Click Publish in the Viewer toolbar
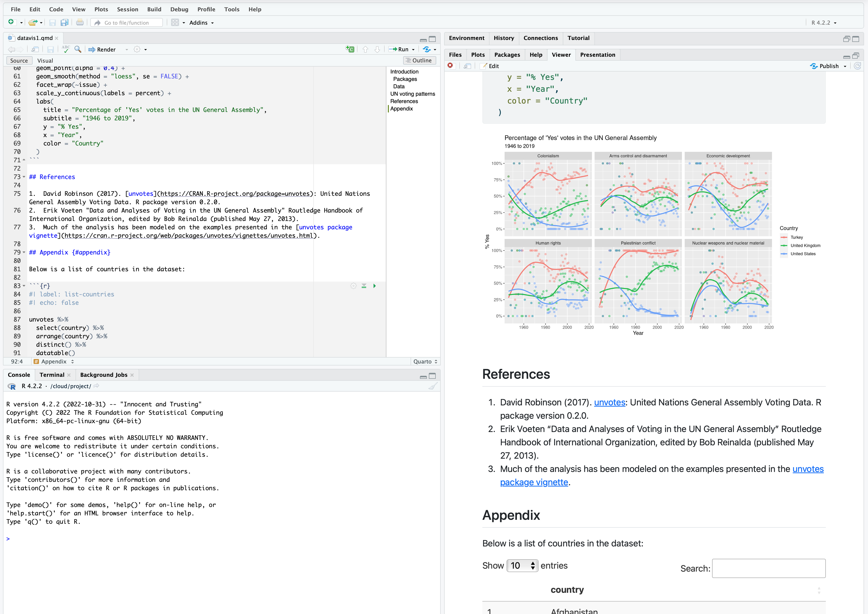The height and width of the screenshot is (614, 868). tap(825, 66)
